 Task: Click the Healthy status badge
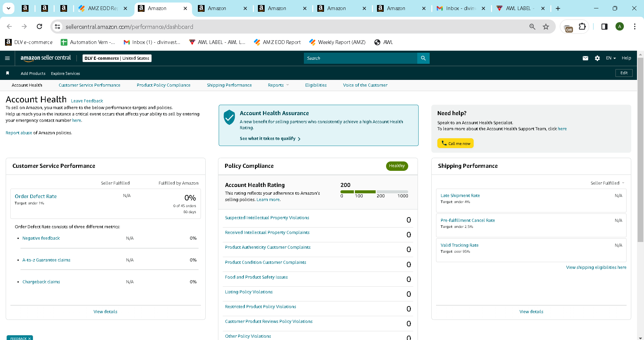tap(397, 166)
